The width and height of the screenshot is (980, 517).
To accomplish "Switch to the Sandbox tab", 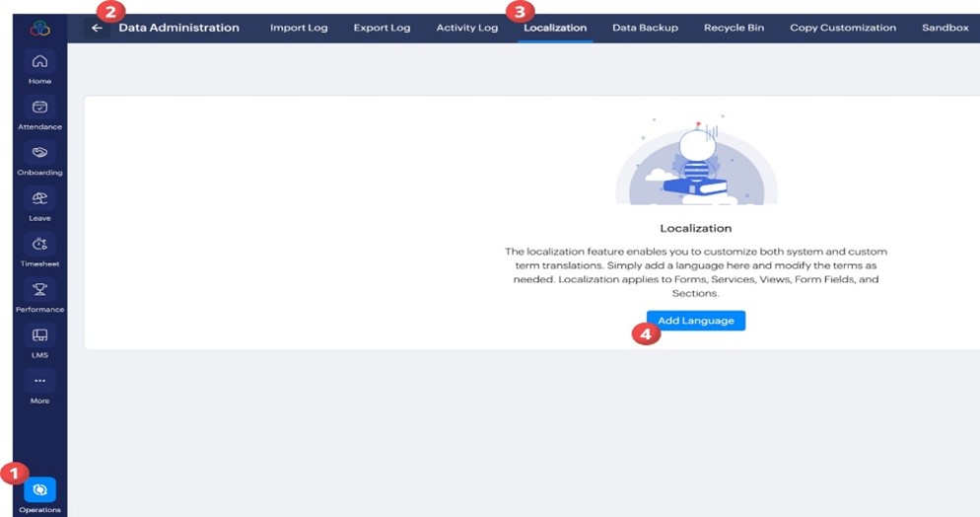I will [x=945, y=28].
